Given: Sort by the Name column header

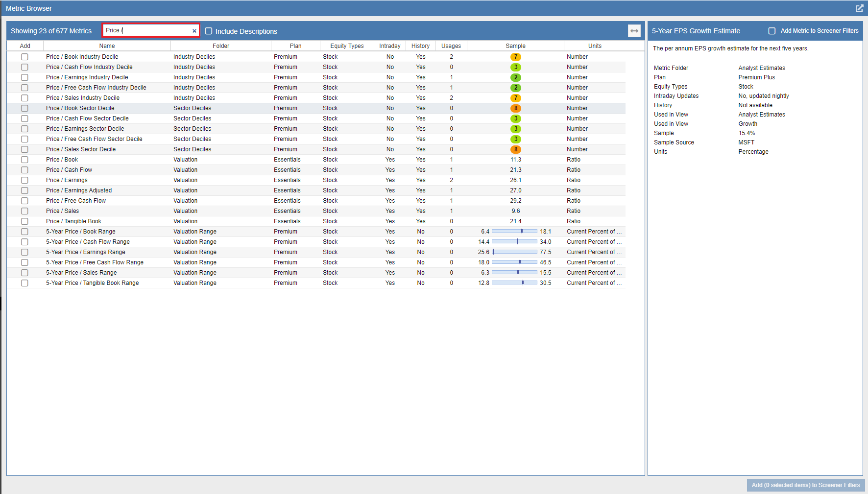Looking at the screenshot, I should [107, 46].
